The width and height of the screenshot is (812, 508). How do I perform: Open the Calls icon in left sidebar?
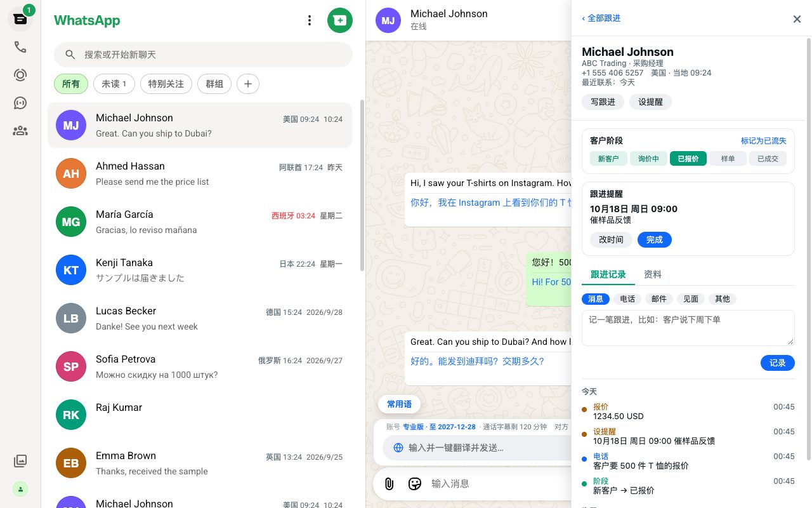click(x=20, y=47)
